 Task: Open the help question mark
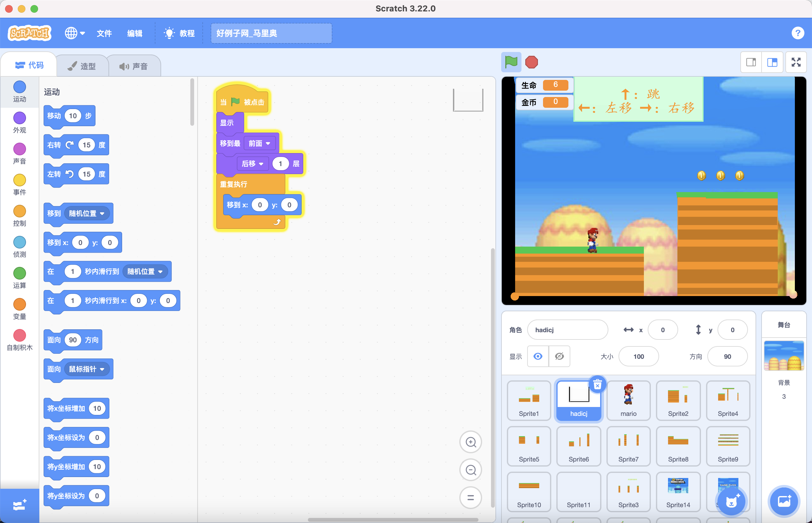pos(798,33)
